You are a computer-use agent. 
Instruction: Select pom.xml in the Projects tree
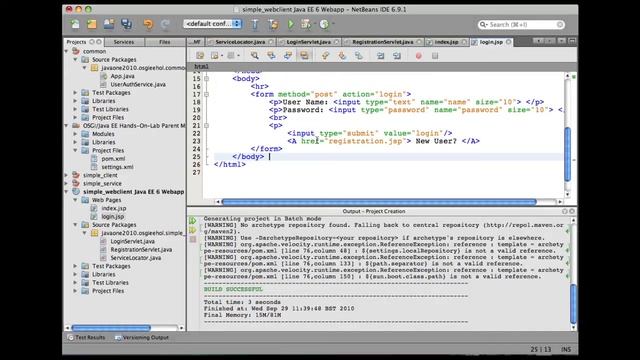coord(113,159)
